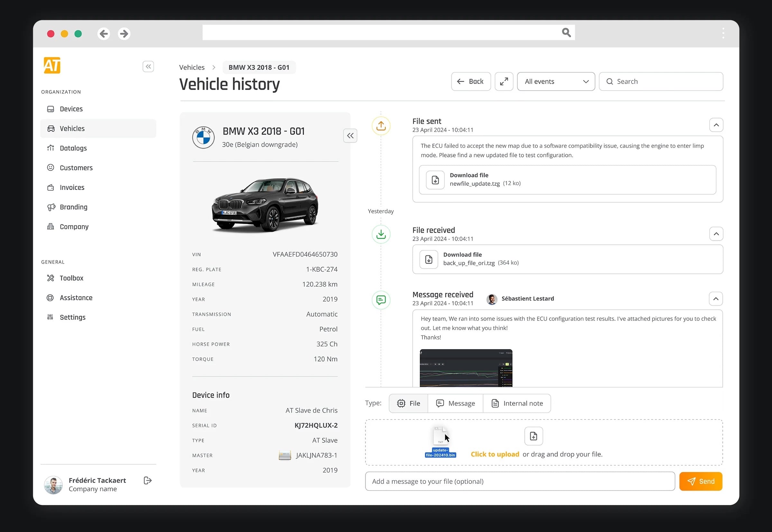Image resolution: width=772 pixels, height=532 pixels.
Task: Click the update-file-202410.bin dragged file
Action: coord(441,442)
